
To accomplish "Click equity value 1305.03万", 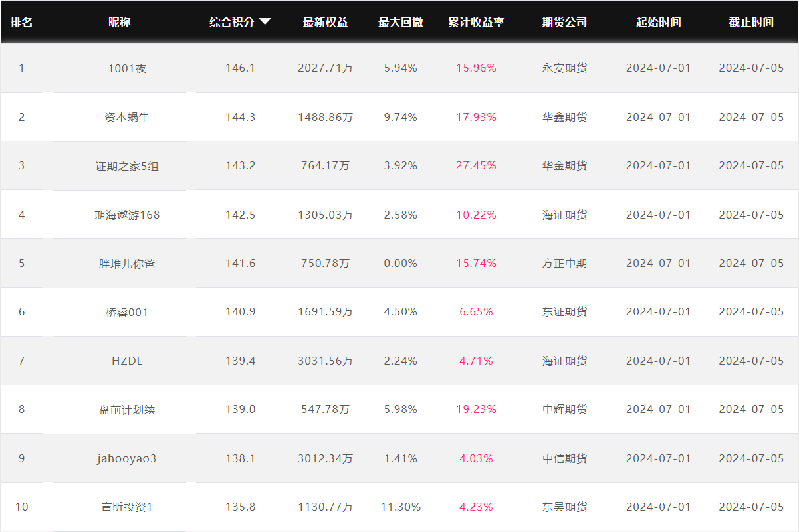I will coord(326,215).
